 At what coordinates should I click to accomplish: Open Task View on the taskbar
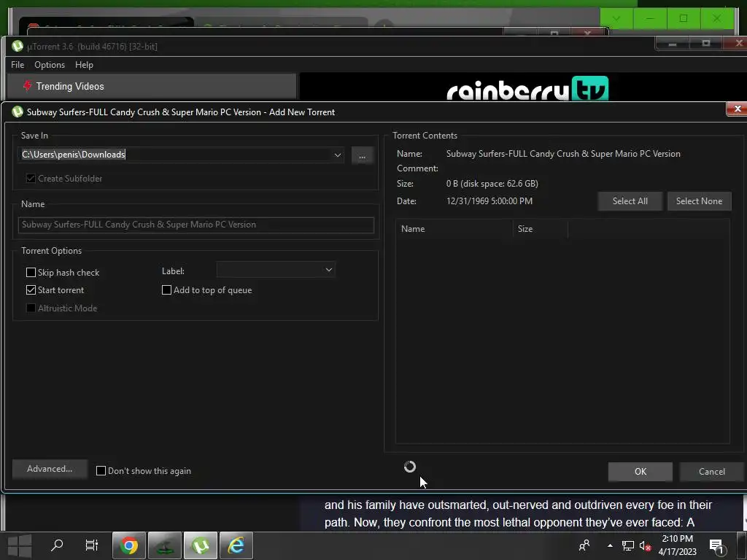click(x=91, y=545)
